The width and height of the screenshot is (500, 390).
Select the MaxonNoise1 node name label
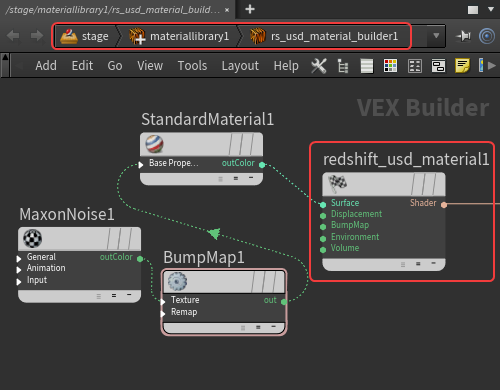coord(67,214)
